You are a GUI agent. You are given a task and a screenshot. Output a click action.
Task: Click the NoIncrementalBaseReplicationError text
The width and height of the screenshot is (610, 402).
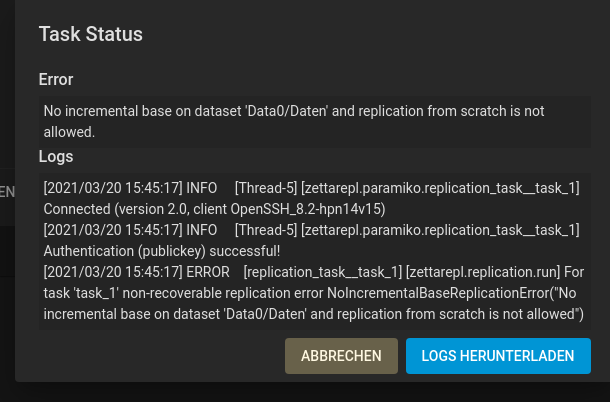point(438,293)
